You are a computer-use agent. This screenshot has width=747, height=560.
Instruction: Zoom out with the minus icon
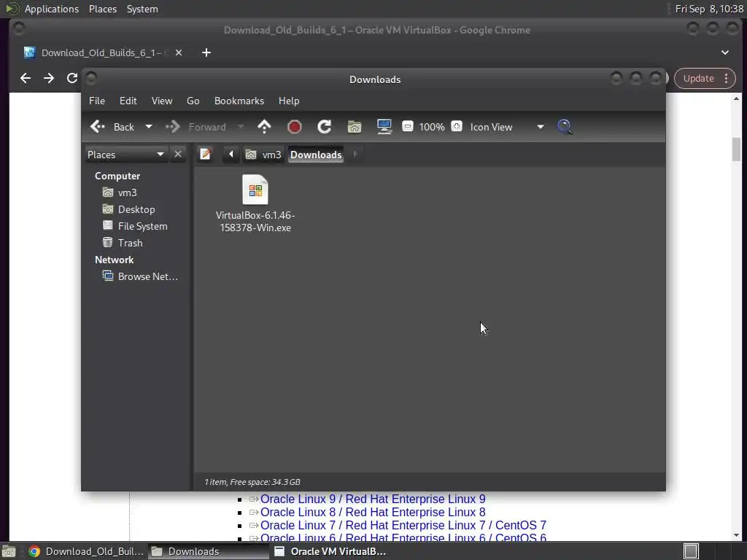(x=408, y=126)
